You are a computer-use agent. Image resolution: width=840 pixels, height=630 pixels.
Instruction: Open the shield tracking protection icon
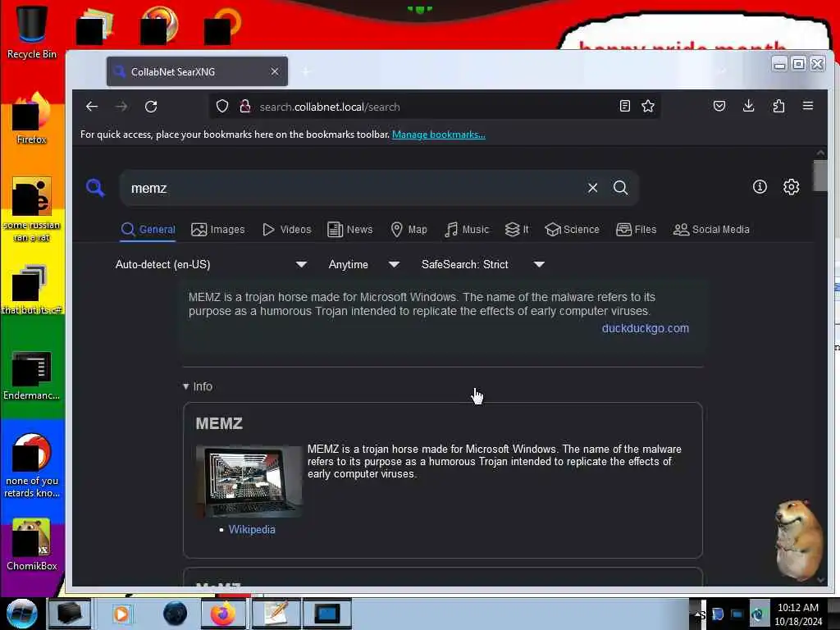[x=222, y=106]
